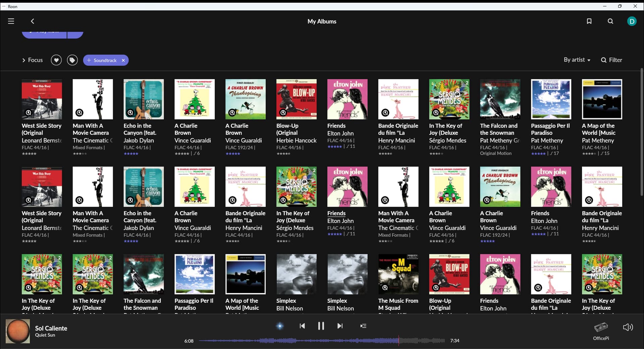Click the Soundtrack focus chip
Viewport: 644px width, 349px height.
click(105, 60)
